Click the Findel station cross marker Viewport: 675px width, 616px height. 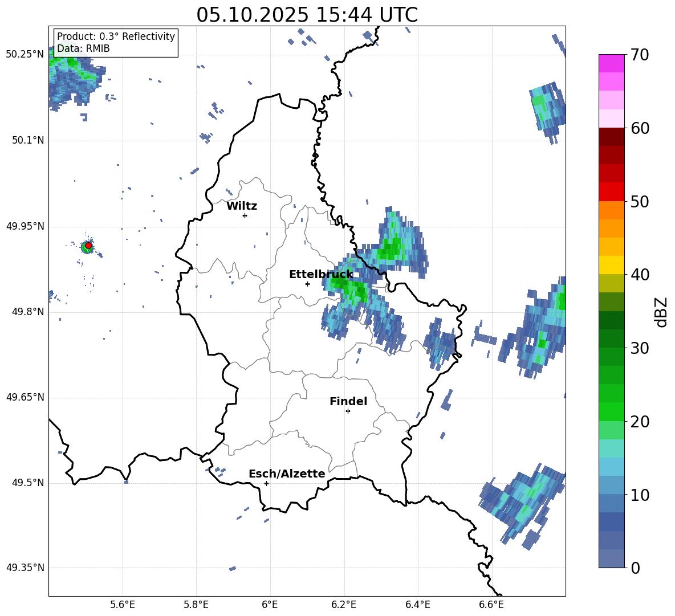348,411
